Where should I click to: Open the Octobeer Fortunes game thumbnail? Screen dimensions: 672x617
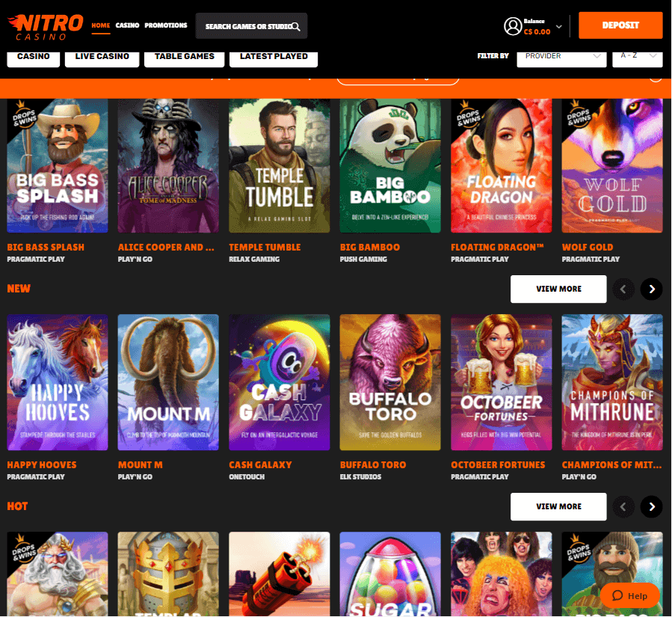click(x=502, y=382)
